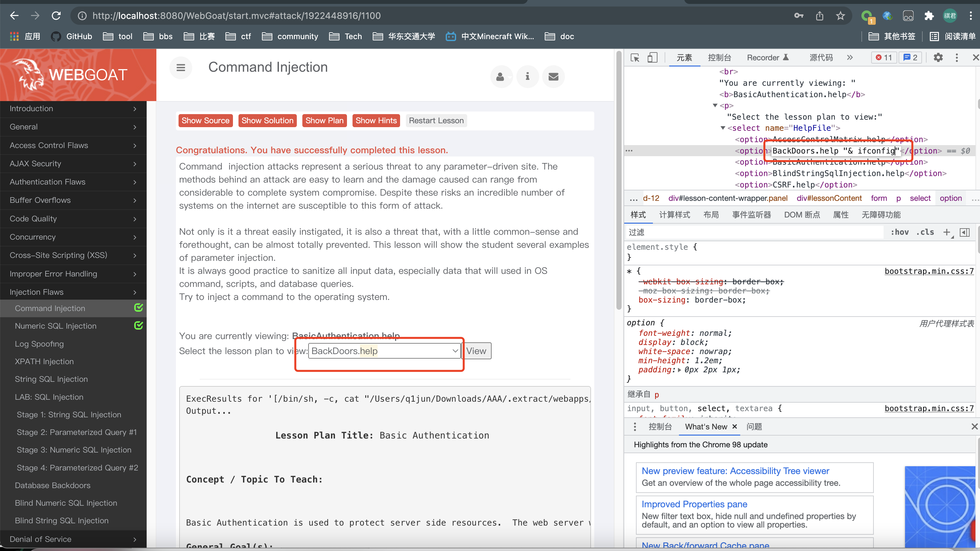Viewport: 980px width, 551px height.
Task: Open the community bookmark folder
Action: [x=290, y=36]
